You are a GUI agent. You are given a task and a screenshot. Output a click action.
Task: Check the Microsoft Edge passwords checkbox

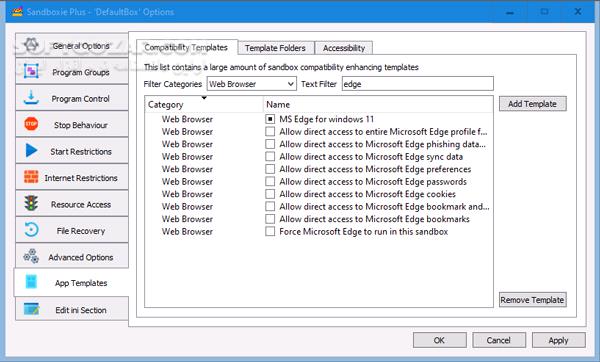pyautogui.click(x=270, y=181)
